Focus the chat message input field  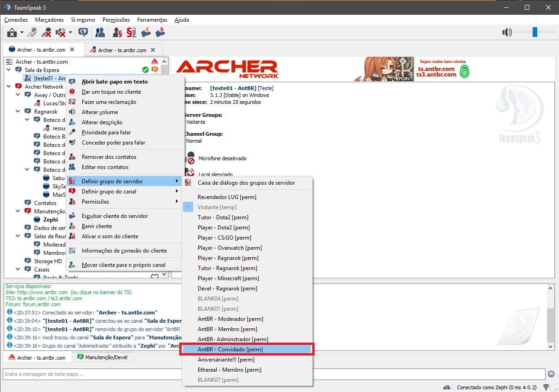pos(274,374)
